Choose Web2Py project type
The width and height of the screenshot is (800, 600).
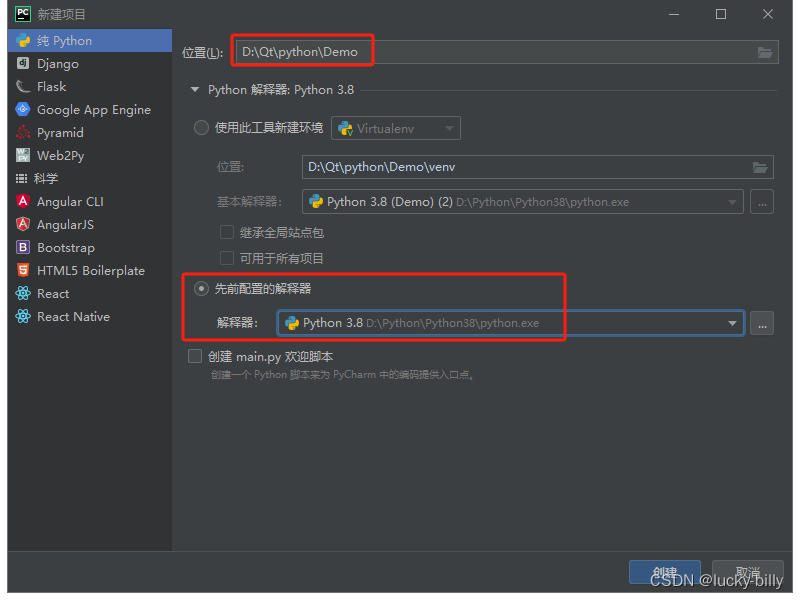61,156
